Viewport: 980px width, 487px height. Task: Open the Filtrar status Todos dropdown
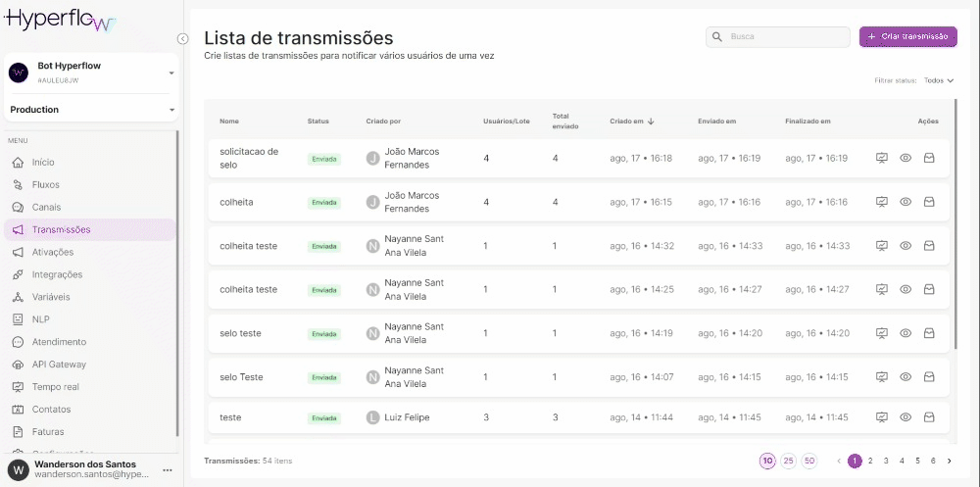coord(938,80)
